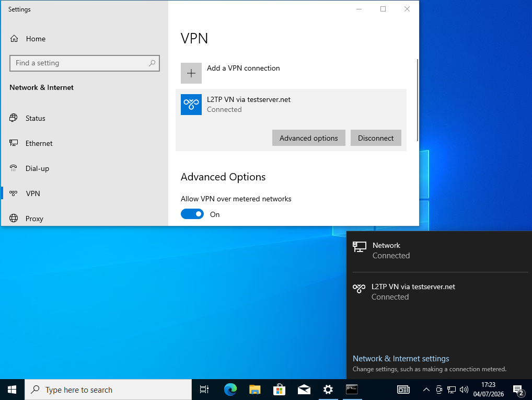The height and width of the screenshot is (400, 532).
Task: Launch Microsoft Edge from taskbar
Action: pyautogui.click(x=230, y=390)
